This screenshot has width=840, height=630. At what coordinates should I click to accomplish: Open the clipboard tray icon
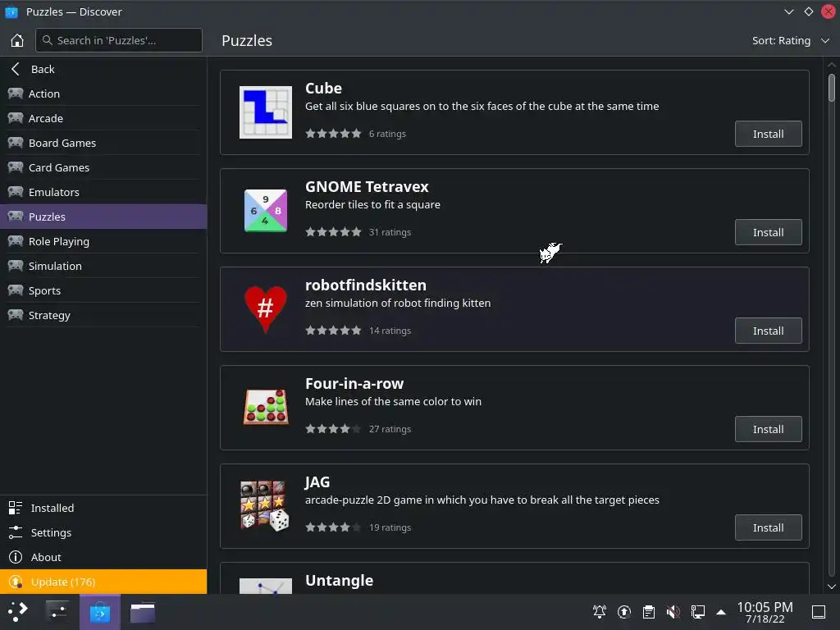click(649, 612)
